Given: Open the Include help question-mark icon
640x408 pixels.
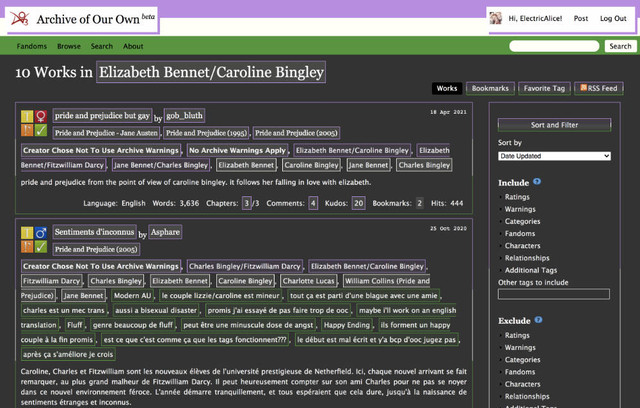Looking at the screenshot, I should tap(537, 182).
